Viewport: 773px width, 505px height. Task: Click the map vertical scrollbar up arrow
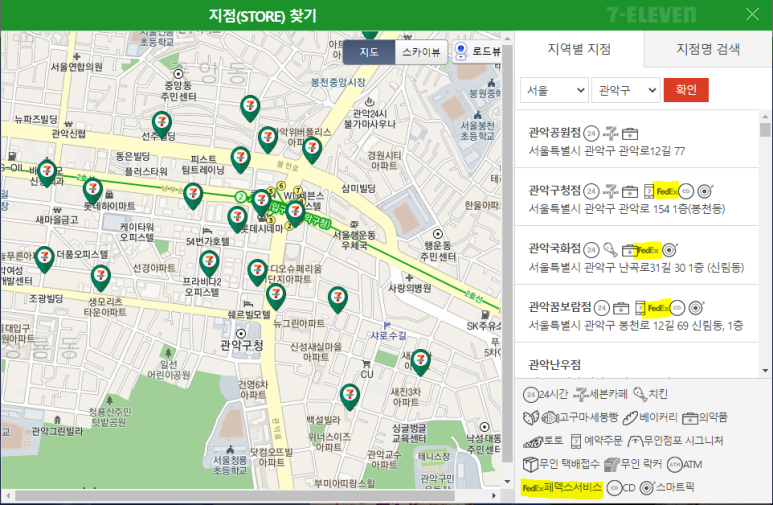click(x=507, y=38)
